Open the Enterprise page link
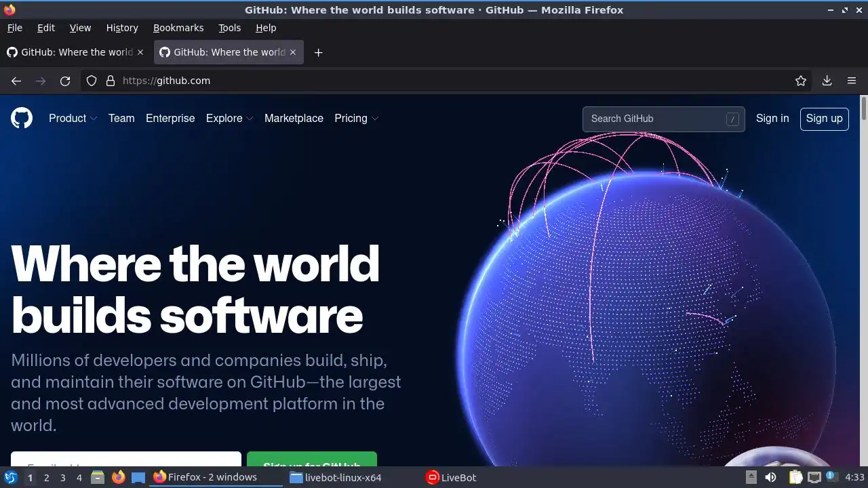Image resolution: width=868 pixels, height=488 pixels. pyautogui.click(x=170, y=118)
